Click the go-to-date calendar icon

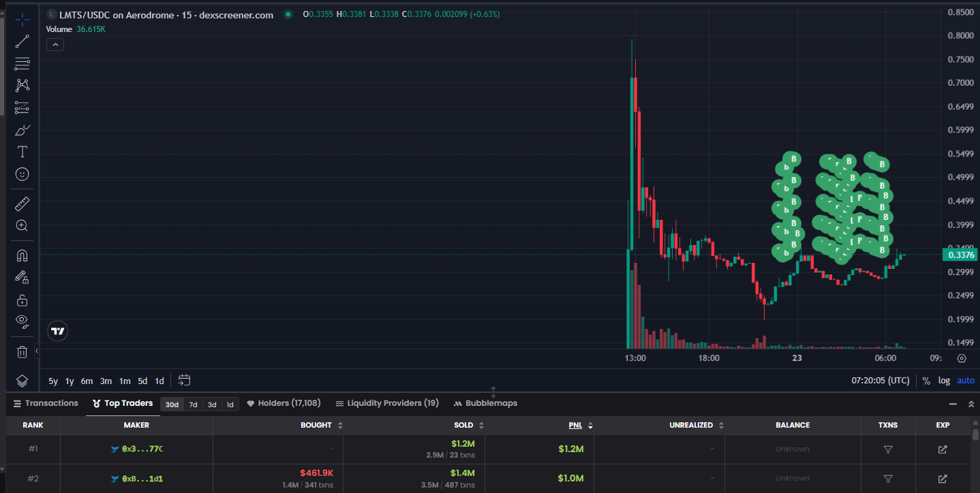184,381
